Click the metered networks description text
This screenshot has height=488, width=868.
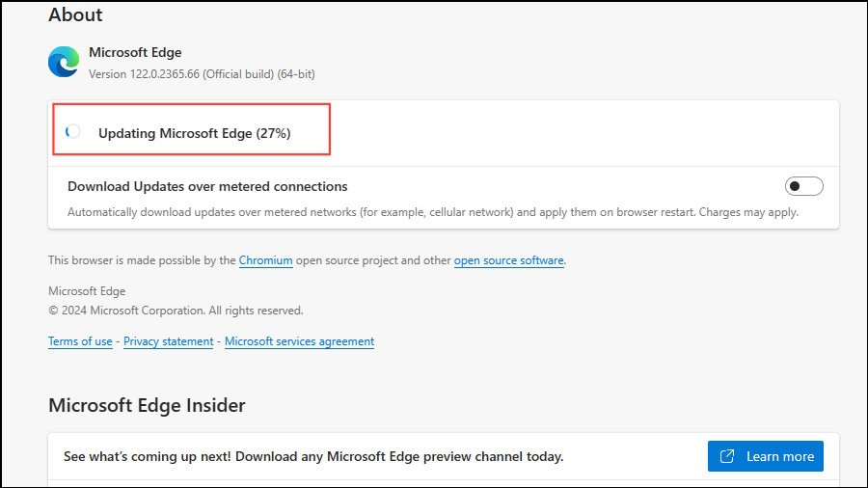432,212
